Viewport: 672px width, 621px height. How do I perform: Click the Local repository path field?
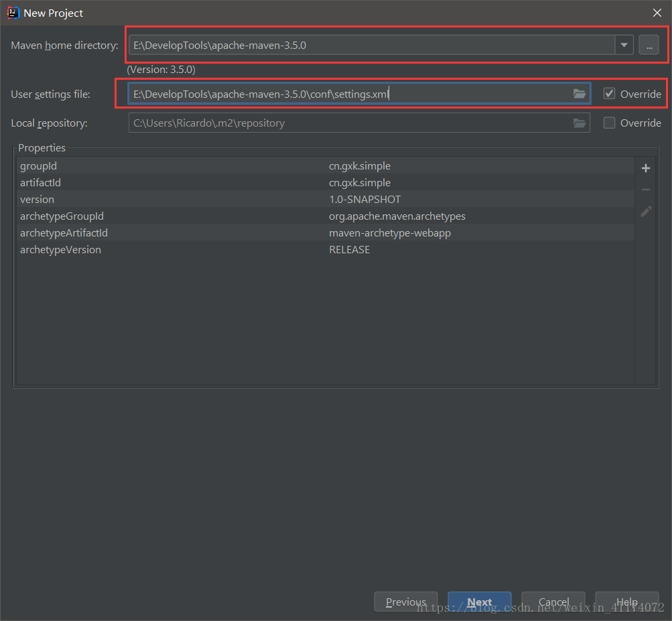[x=359, y=123]
